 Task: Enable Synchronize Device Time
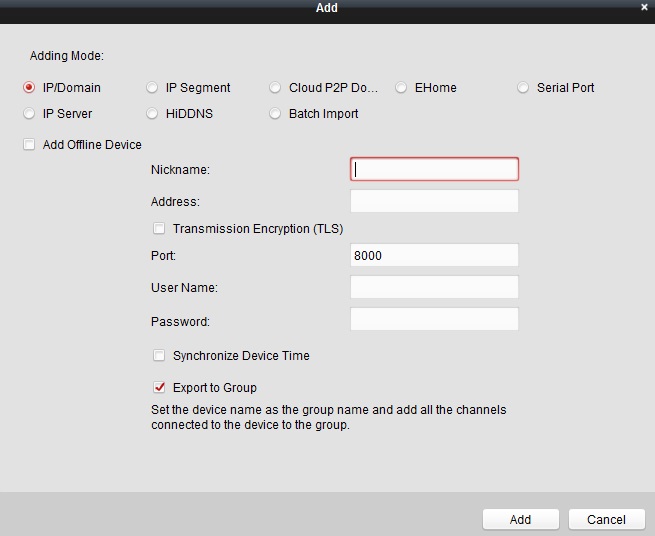pos(159,356)
